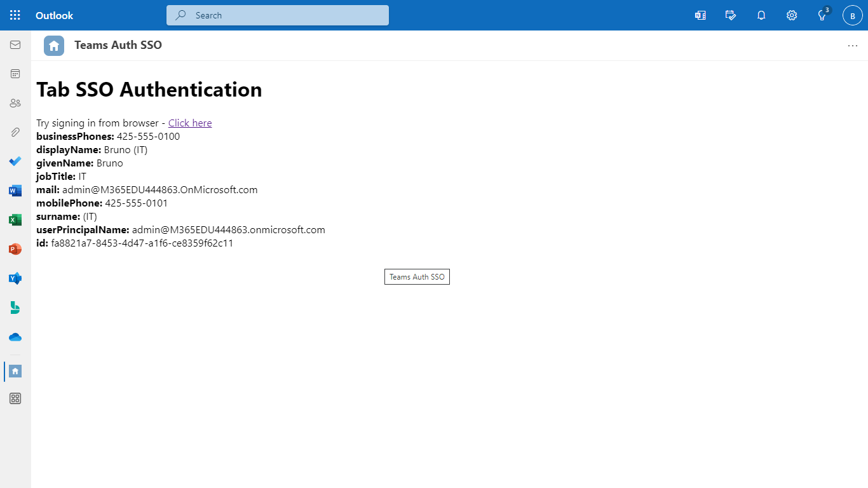868x488 pixels.
Task: Go to Calendar in sidebar
Action: point(15,74)
